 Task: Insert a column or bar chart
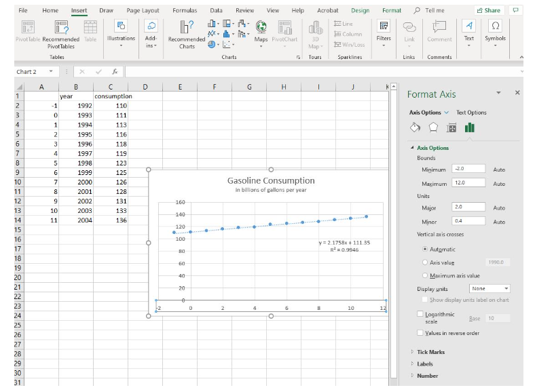[213, 24]
